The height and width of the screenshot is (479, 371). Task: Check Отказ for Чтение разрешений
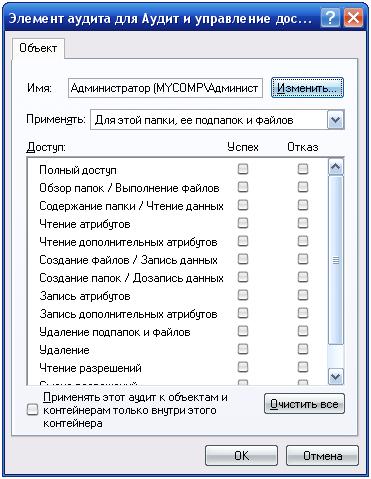click(x=303, y=367)
